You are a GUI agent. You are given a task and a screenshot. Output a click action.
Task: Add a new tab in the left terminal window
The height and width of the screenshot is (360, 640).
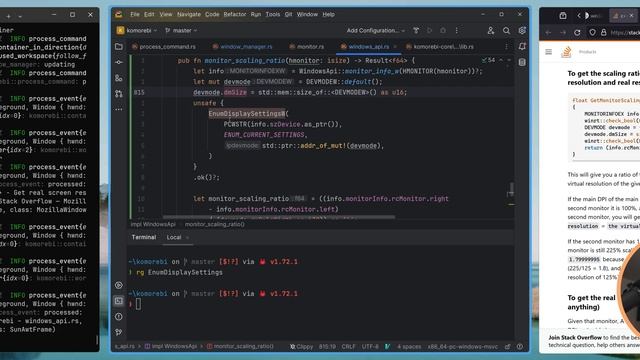9,16
